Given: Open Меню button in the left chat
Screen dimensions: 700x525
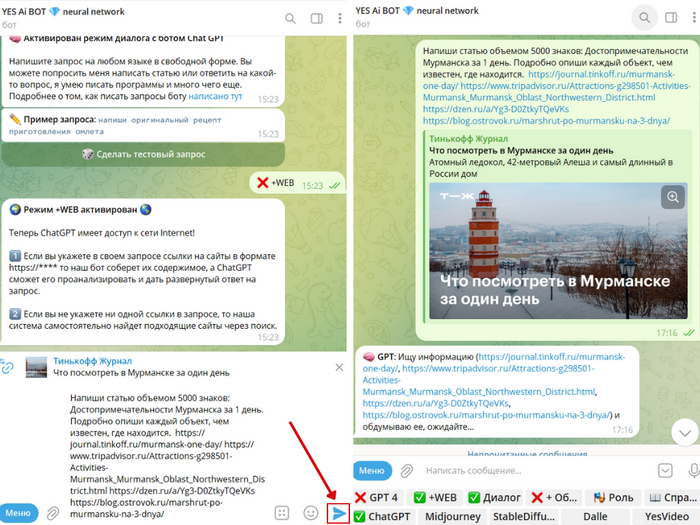Looking at the screenshot, I should tap(18, 513).
